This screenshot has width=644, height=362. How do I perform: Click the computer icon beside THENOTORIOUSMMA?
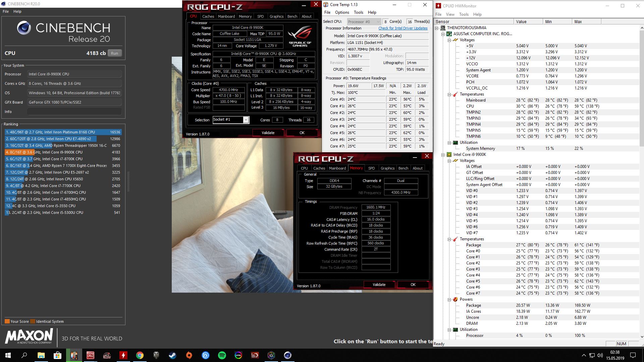(x=443, y=28)
